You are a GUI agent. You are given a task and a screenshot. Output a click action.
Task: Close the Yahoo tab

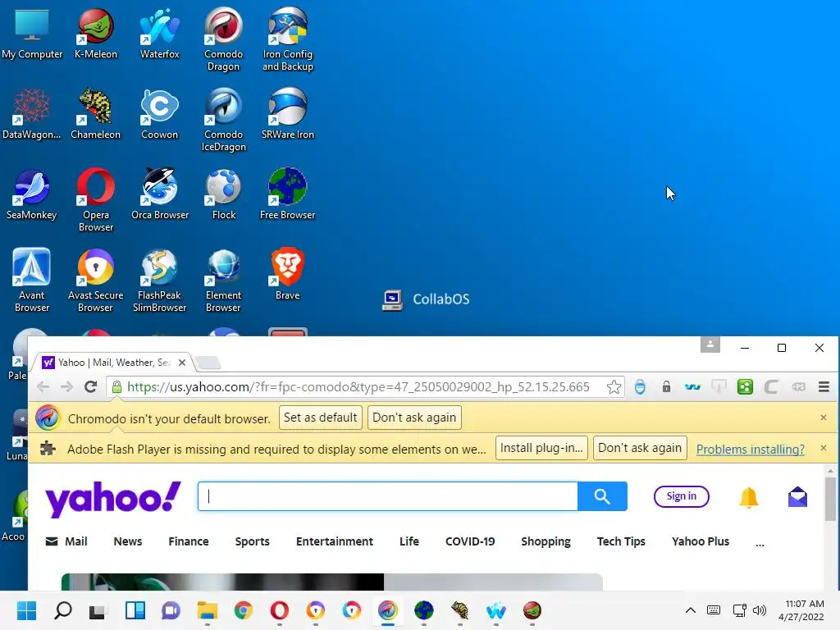coord(182,363)
